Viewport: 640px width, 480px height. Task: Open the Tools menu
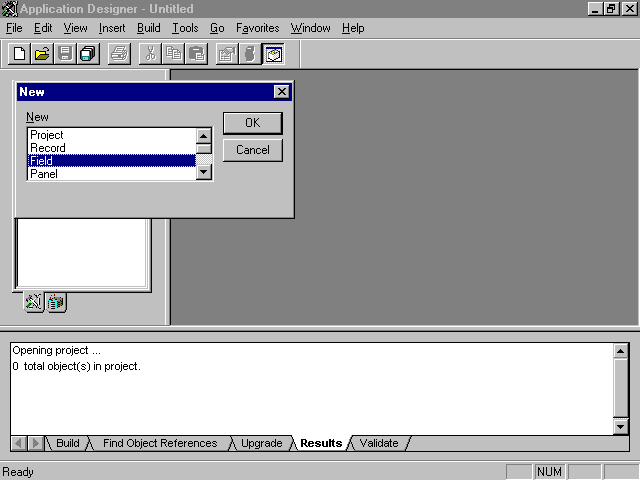185,28
